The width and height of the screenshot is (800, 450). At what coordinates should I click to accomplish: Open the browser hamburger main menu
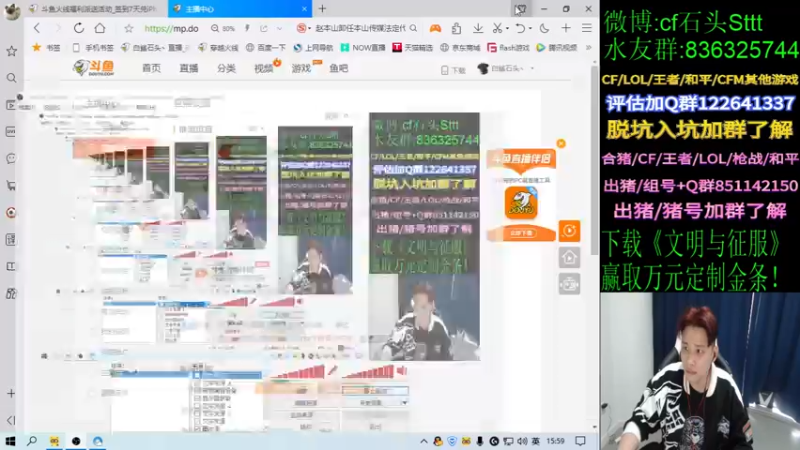587,29
